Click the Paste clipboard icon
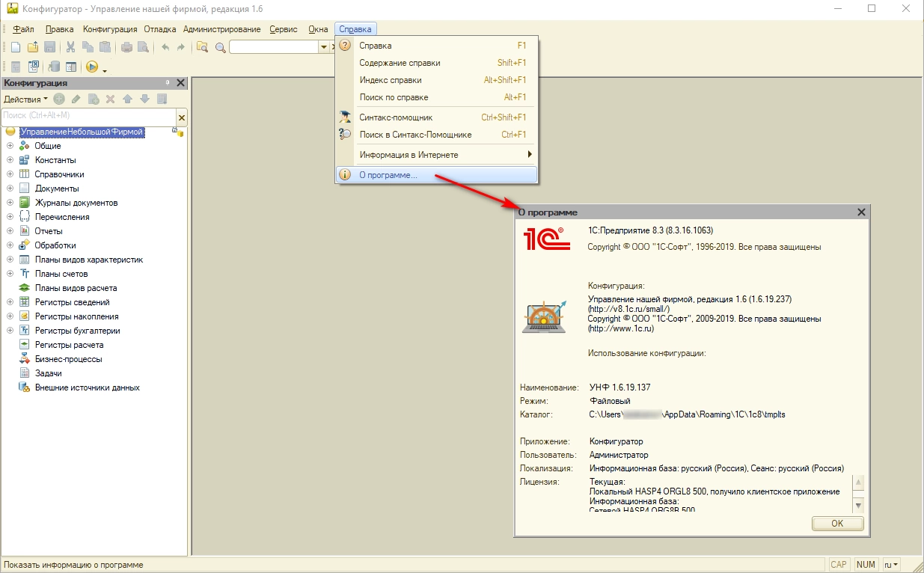 (105, 47)
